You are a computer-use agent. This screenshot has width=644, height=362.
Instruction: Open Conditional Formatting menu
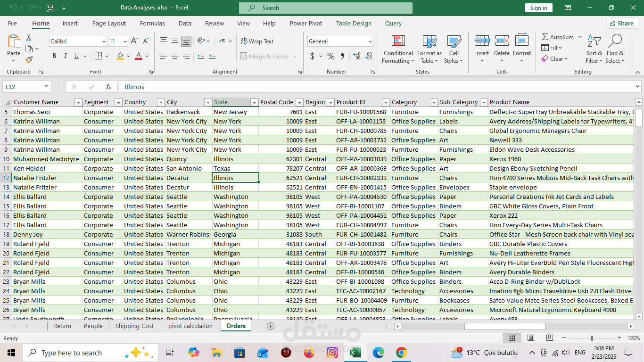click(398, 49)
